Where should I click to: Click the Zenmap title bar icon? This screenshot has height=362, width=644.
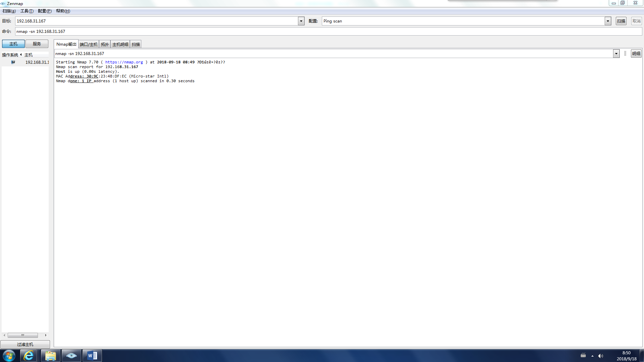click(x=3, y=3)
